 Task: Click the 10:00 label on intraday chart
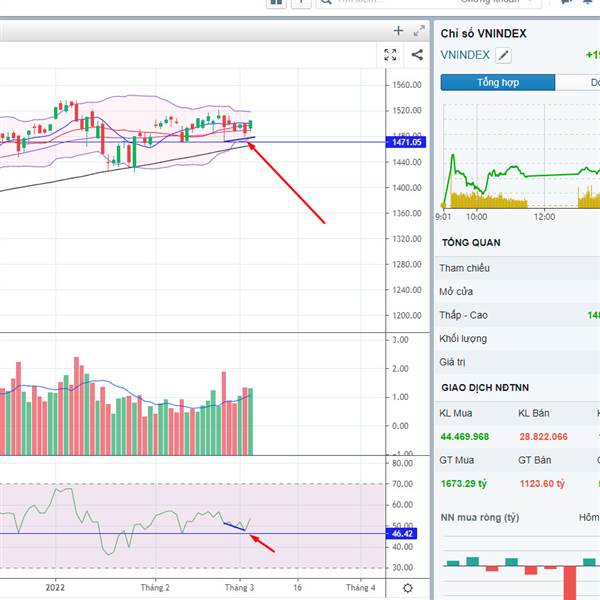[x=476, y=217]
